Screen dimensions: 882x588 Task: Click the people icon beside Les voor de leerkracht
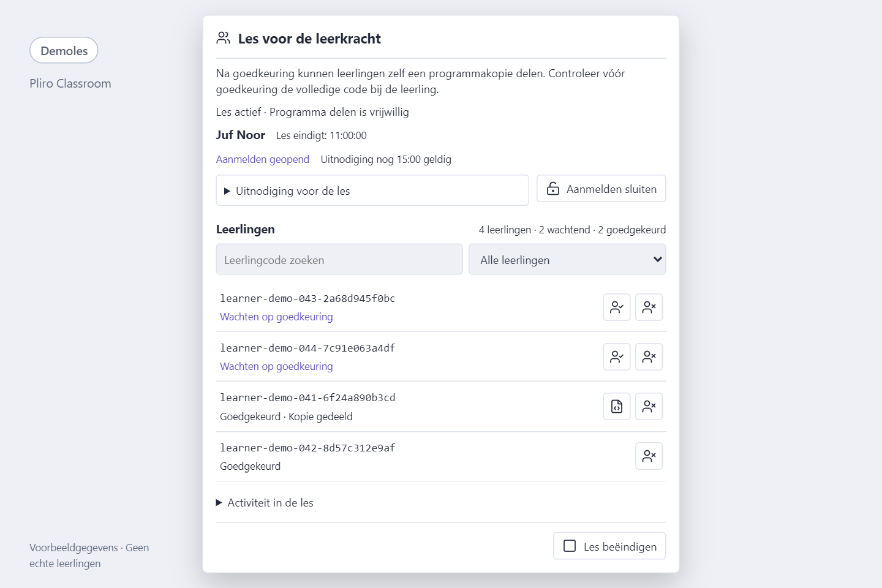point(223,38)
